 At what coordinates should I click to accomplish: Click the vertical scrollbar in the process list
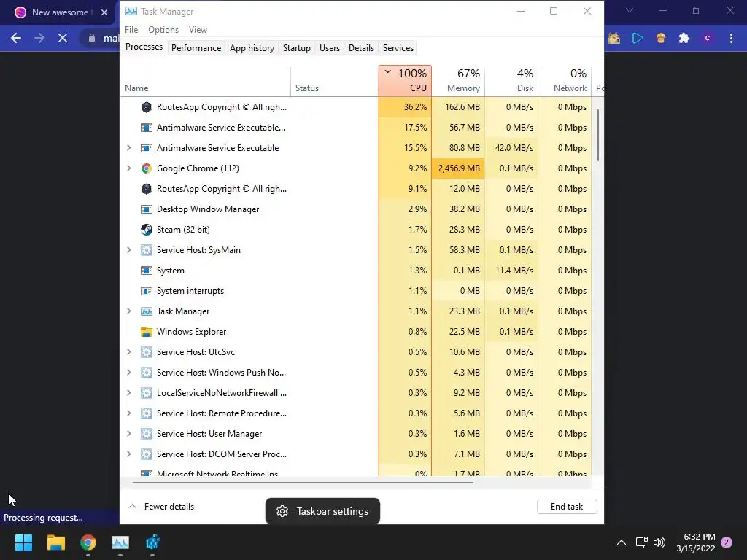[x=598, y=135]
